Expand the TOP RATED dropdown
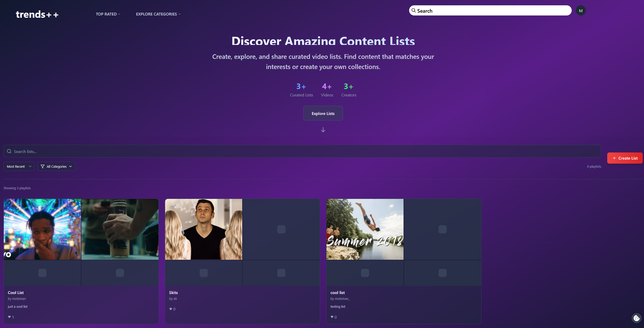This screenshot has width=644, height=328. [x=108, y=14]
